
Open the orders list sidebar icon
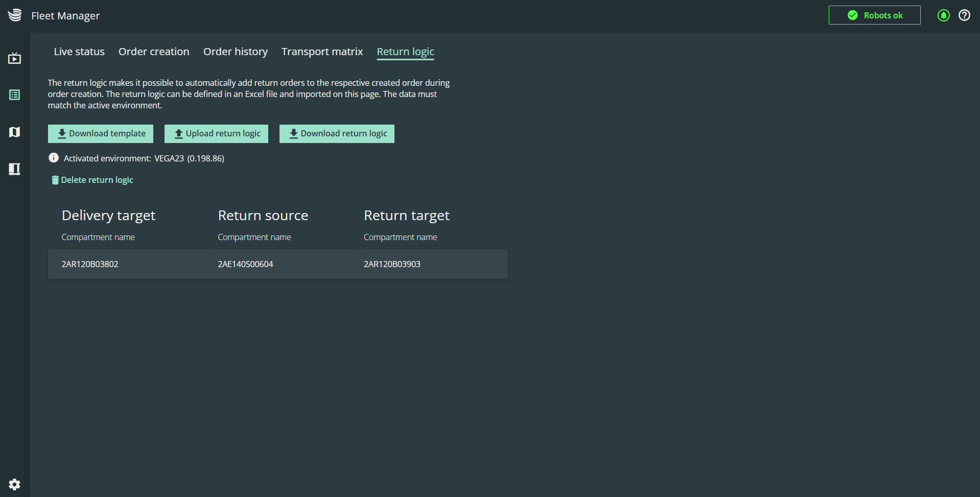pos(14,95)
